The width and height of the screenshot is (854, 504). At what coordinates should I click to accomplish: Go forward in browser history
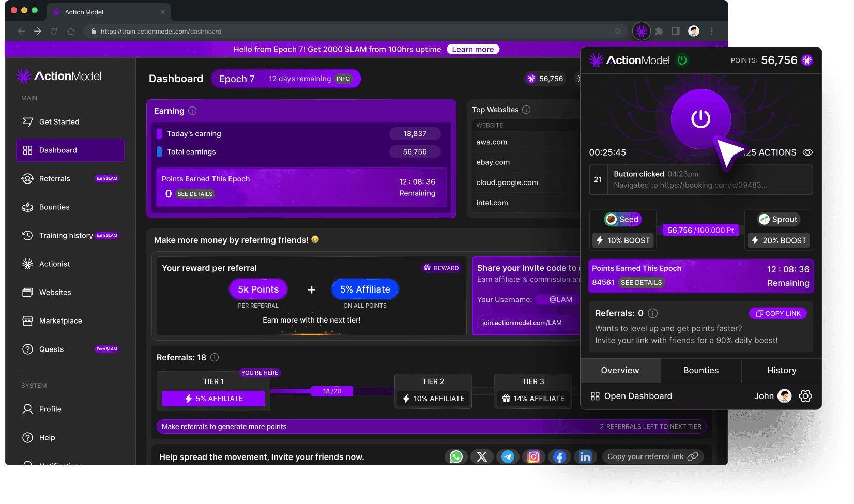click(x=38, y=32)
